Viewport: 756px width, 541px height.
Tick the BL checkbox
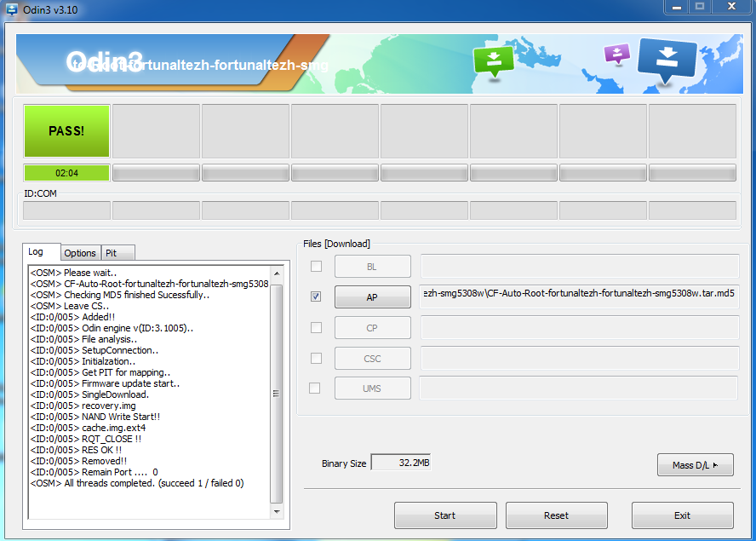click(317, 267)
